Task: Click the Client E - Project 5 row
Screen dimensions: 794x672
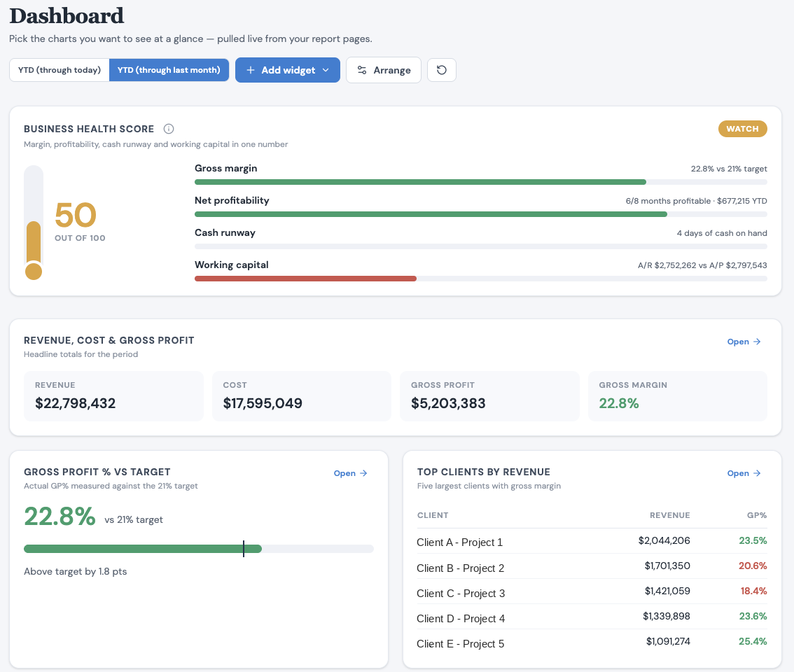Action: [592, 643]
